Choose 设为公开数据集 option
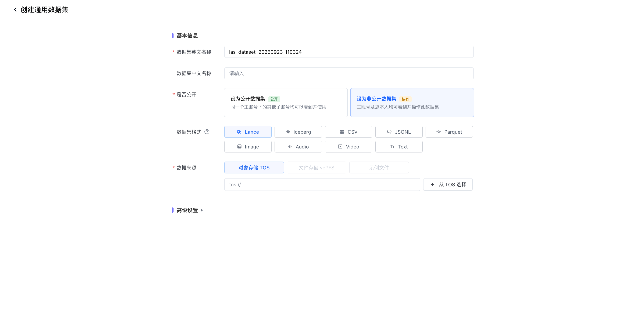This screenshot has height=313, width=644. [x=286, y=102]
